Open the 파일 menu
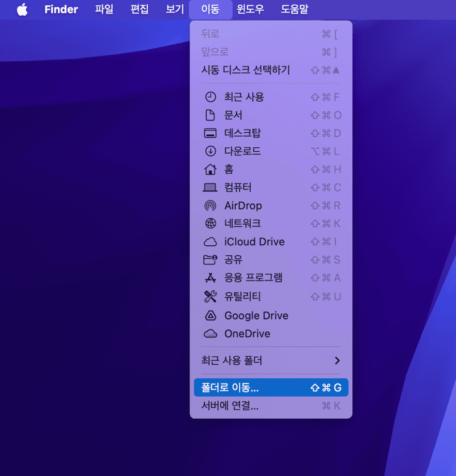Screen dimensions: 456x476 [104, 9]
